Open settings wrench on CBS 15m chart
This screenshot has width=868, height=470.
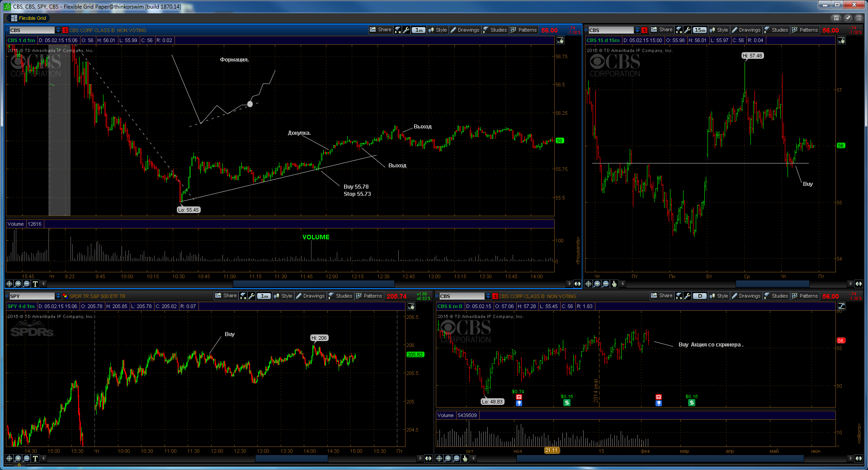(x=687, y=30)
